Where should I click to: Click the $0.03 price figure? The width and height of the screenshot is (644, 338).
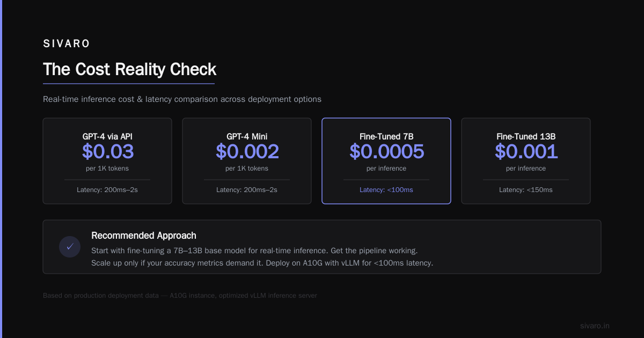pos(107,152)
